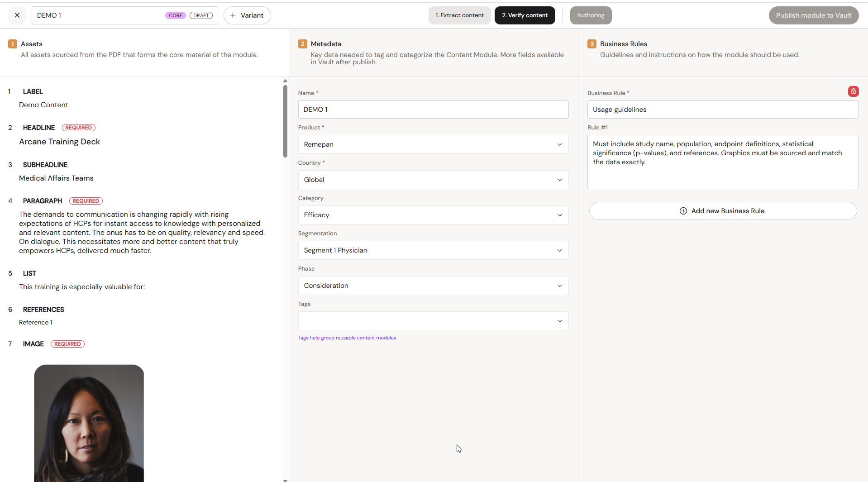Delete the business rule with the red trash icon
868x482 pixels.
(x=853, y=91)
